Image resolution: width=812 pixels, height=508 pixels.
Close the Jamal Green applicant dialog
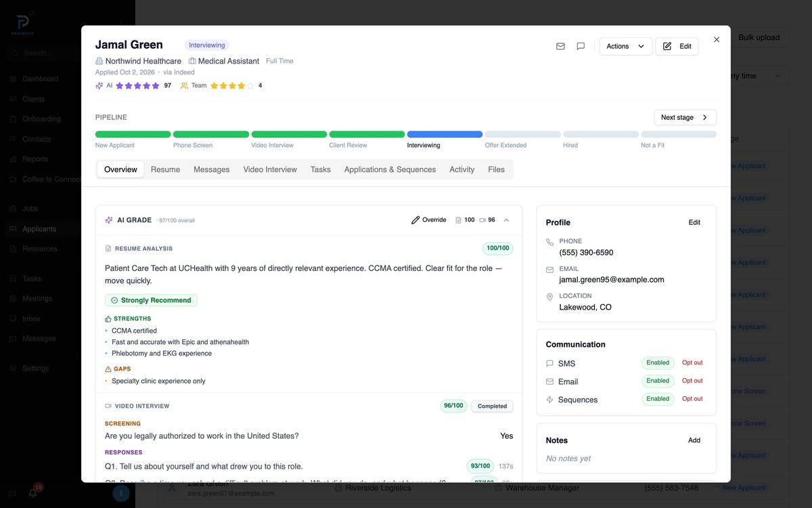[717, 39]
